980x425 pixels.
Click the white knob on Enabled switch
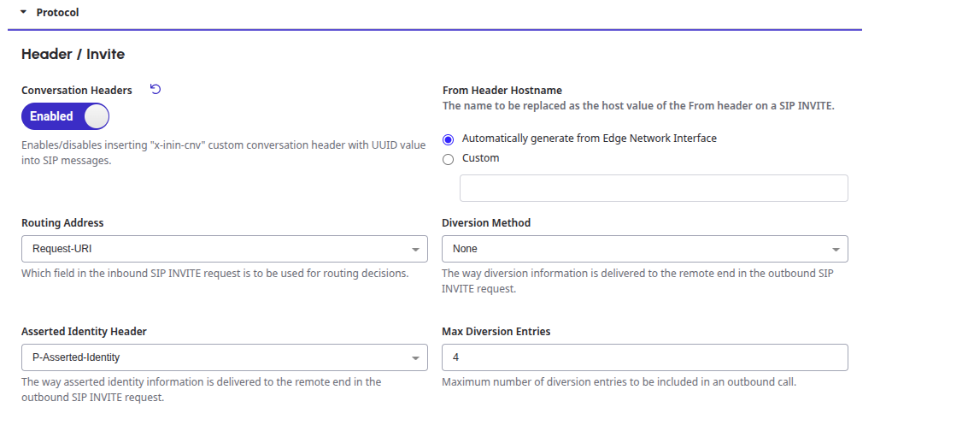(x=96, y=116)
